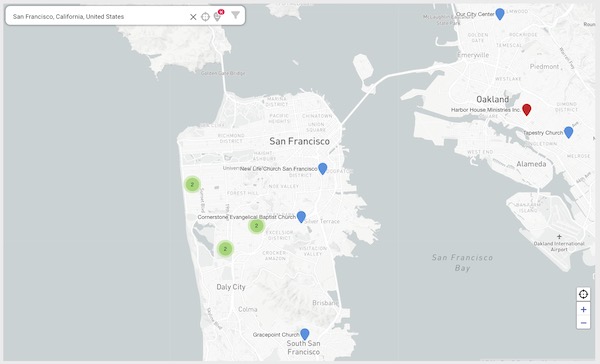Select the Our City Center map pin

(500, 14)
